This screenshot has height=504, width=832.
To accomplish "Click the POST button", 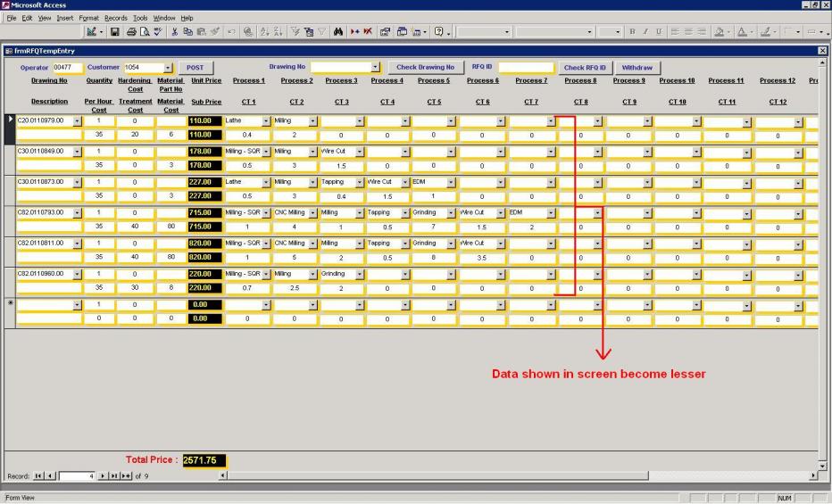I will [x=196, y=68].
